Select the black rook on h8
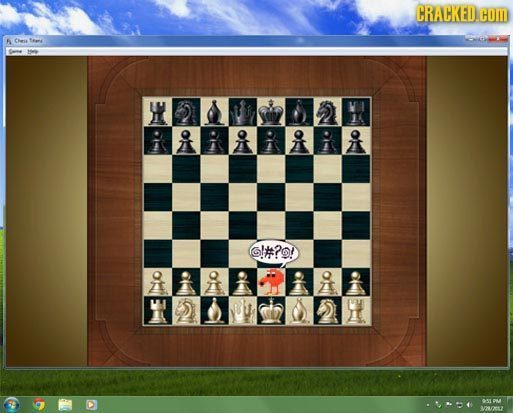 tap(356, 113)
